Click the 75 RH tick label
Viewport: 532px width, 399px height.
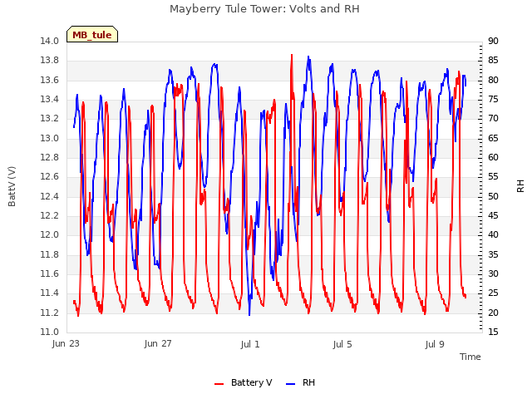pos(493,100)
